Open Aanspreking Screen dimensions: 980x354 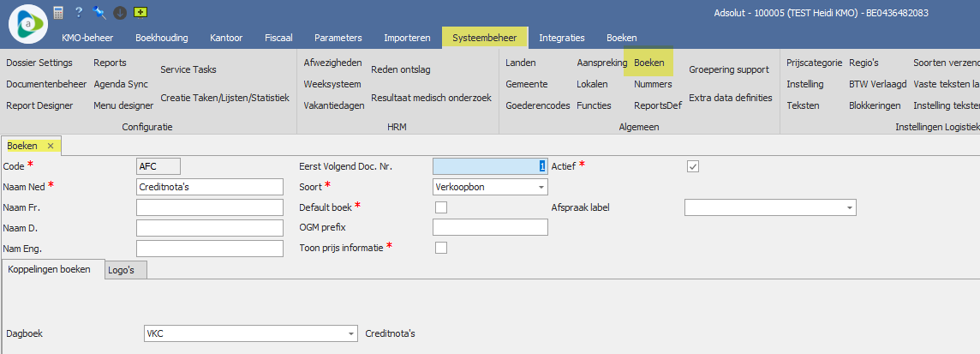(602, 63)
